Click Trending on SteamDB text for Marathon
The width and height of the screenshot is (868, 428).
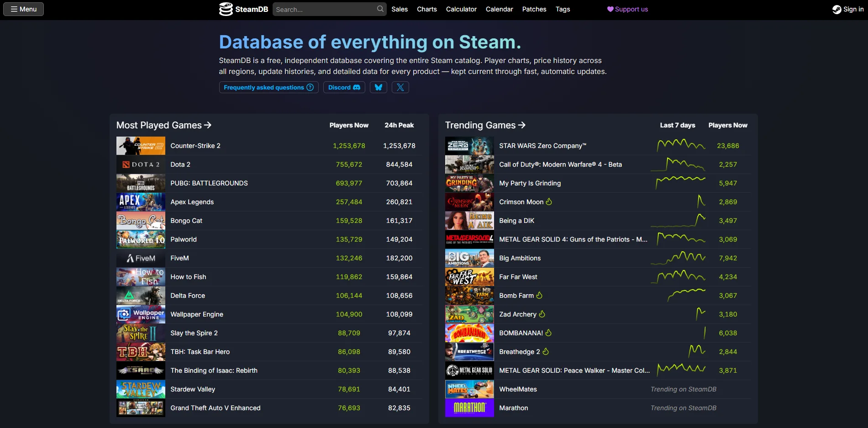click(x=684, y=408)
